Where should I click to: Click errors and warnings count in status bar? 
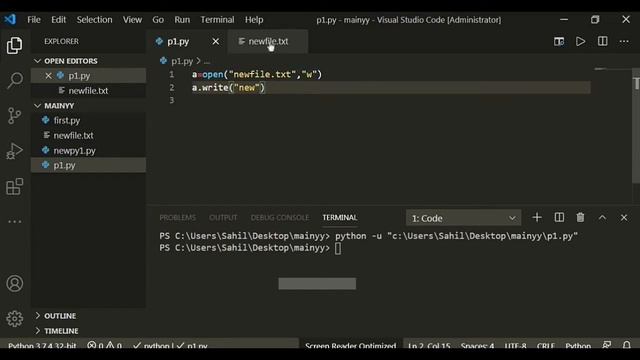(104, 346)
